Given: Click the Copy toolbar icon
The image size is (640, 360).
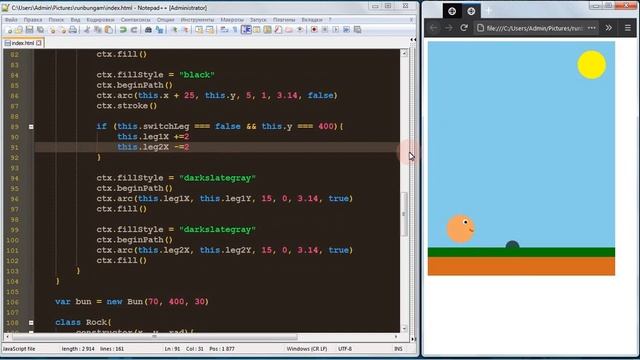Looking at the screenshot, I should pos(98,29).
